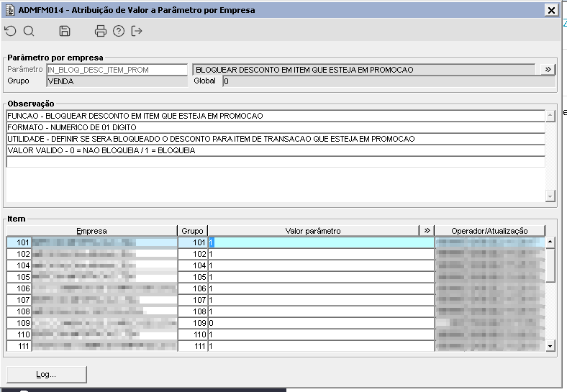The image size is (567, 392).
Task: Click Valor parâmetro field for row 102
Action: [321, 254]
